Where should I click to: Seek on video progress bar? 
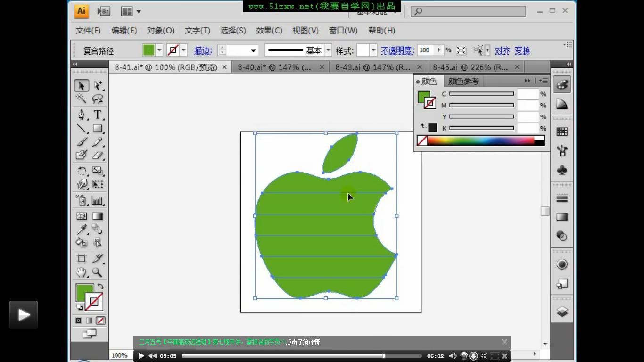301,356
